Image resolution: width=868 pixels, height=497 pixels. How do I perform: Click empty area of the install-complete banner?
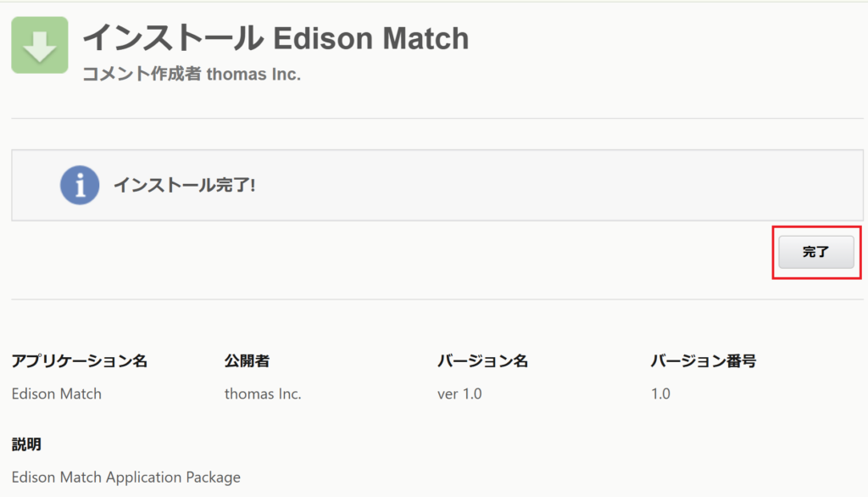[x=551, y=185]
